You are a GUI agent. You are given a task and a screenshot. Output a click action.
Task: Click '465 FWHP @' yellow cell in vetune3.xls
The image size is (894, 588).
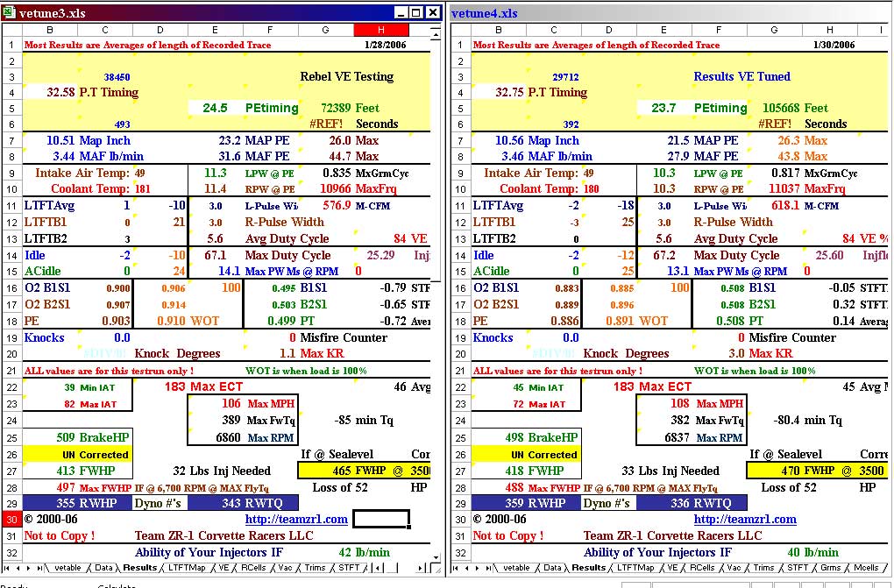point(364,471)
